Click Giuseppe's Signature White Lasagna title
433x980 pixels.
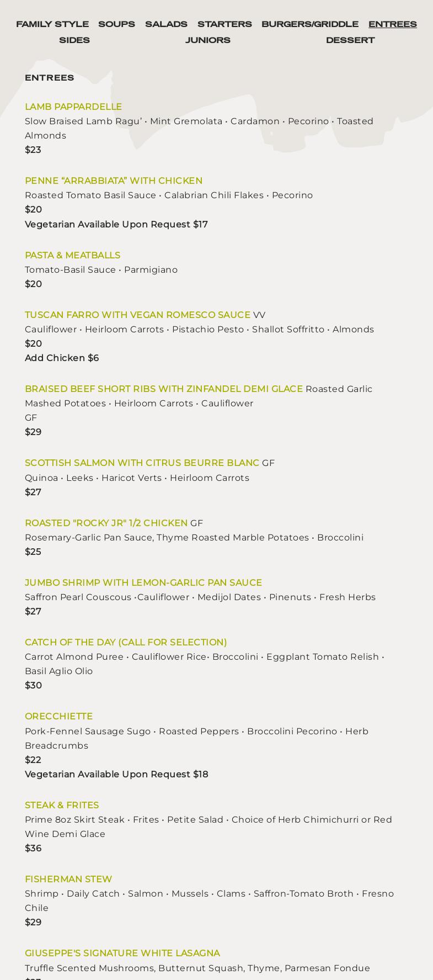coord(122,953)
